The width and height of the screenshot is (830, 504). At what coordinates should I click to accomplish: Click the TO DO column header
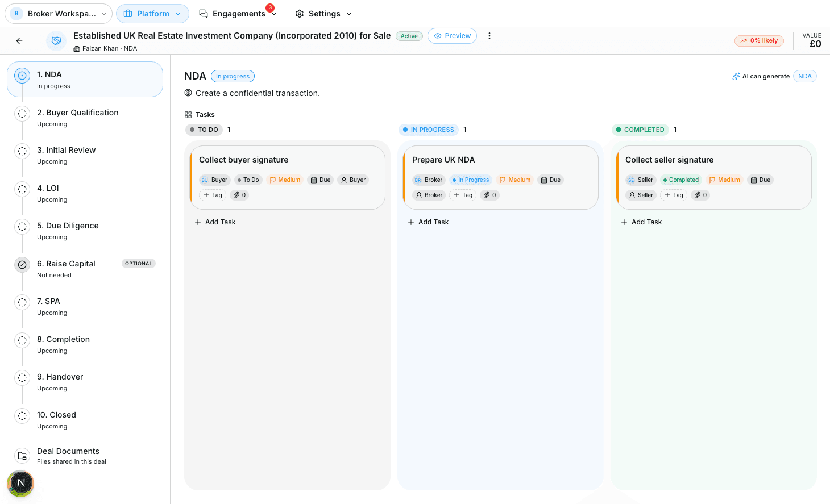(x=204, y=130)
